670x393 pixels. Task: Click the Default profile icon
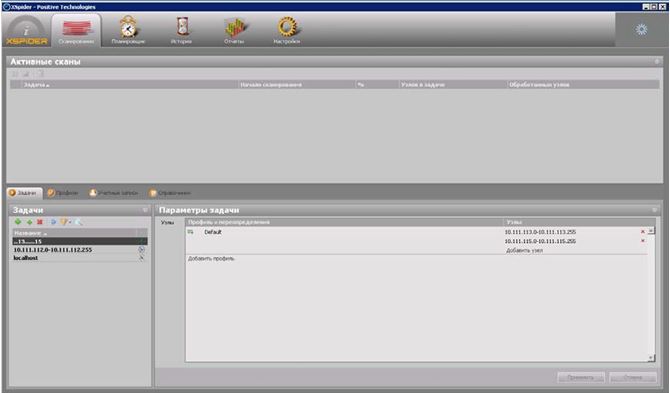click(x=191, y=232)
